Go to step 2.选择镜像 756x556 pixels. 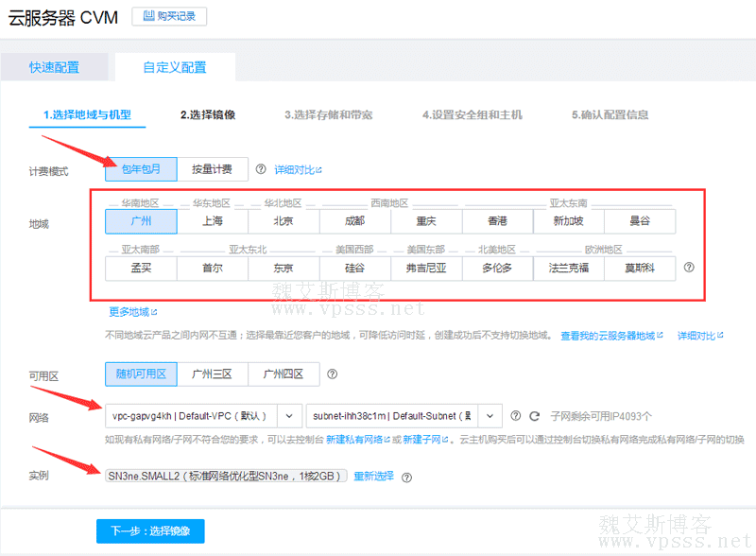pyautogui.click(x=208, y=115)
